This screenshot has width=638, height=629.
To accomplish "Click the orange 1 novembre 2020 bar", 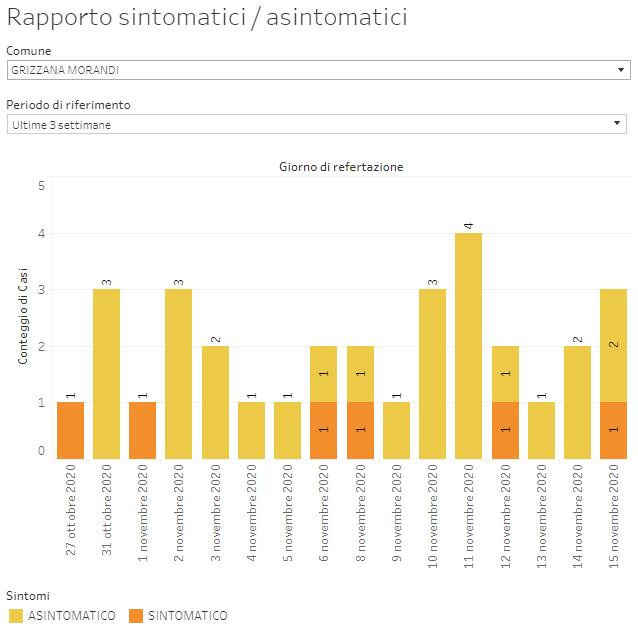I will point(142,430).
